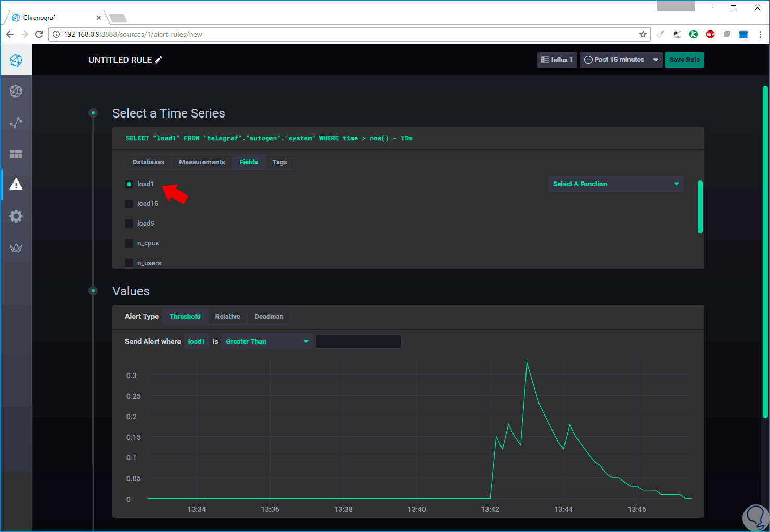This screenshot has width=770, height=532.
Task: Open the browser three-dot menu
Action: pyautogui.click(x=760, y=34)
